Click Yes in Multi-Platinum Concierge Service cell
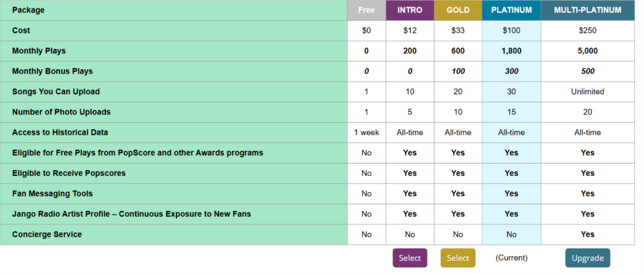The height and width of the screenshot is (273, 644). [587, 234]
